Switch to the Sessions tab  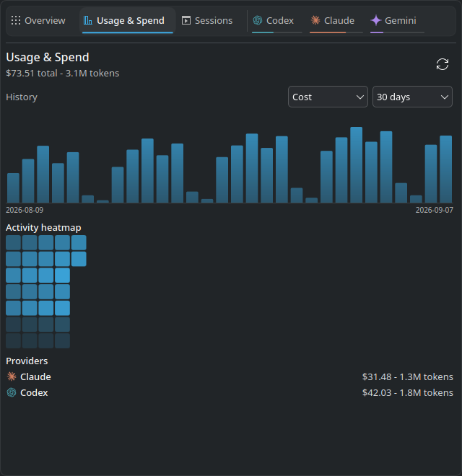click(207, 21)
